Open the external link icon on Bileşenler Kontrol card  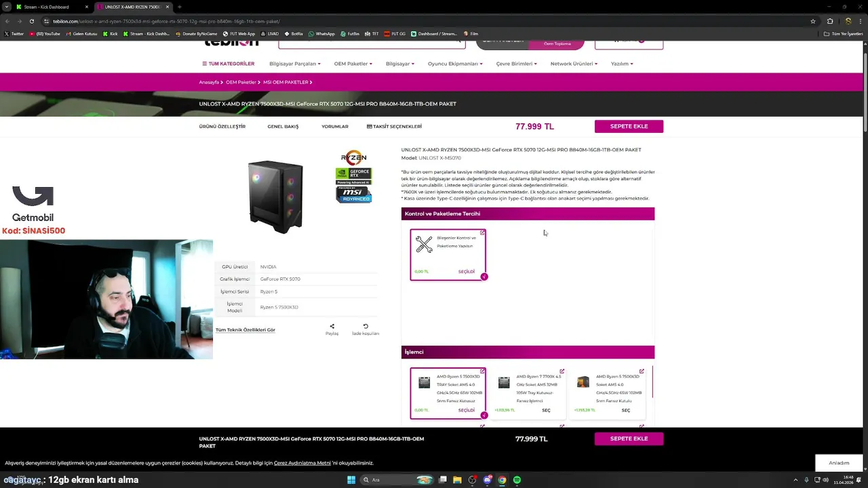[x=482, y=232]
